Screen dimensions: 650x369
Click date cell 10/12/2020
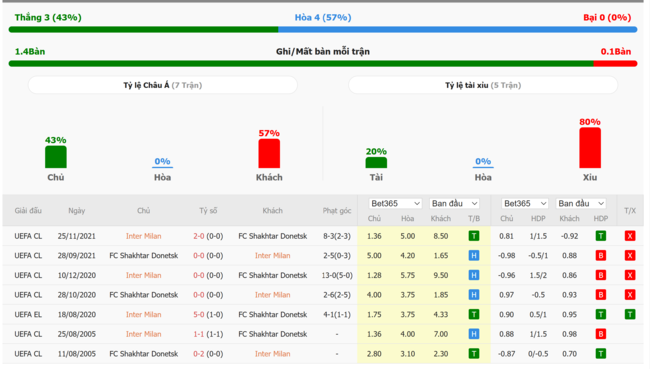pyautogui.click(x=77, y=275)
